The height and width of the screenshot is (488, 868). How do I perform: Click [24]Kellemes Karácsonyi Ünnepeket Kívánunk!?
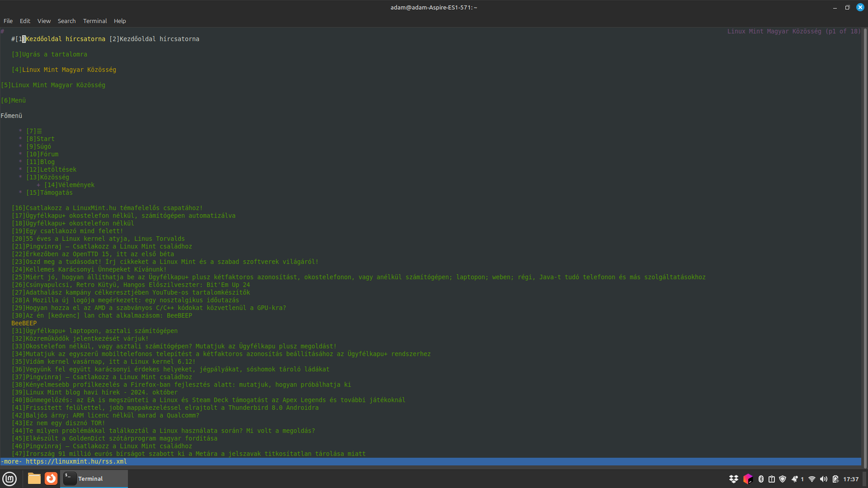(89, 269)
